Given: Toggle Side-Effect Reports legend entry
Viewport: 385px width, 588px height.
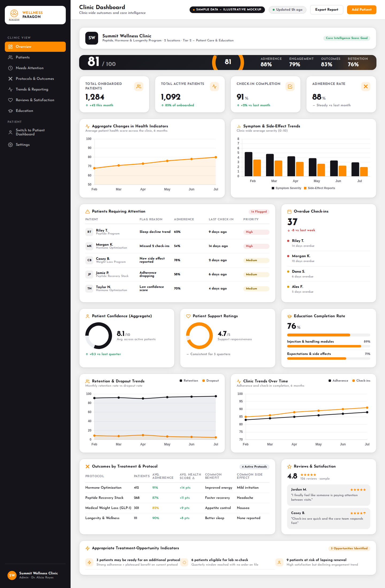Looking at the screenshot, I should [319, 188].
